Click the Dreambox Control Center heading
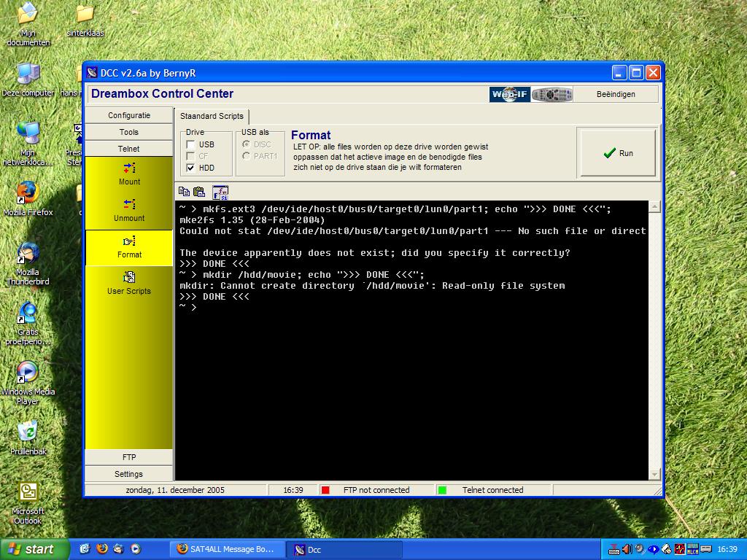Screen dimensions: 747x560 (162, 93)
